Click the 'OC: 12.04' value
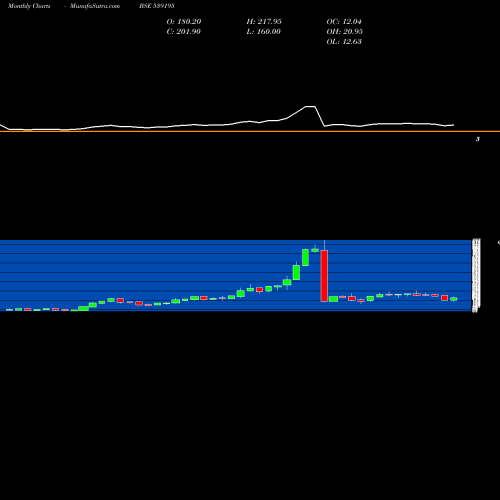This screenshot has width=500, height=500. [x=344, y=22]
